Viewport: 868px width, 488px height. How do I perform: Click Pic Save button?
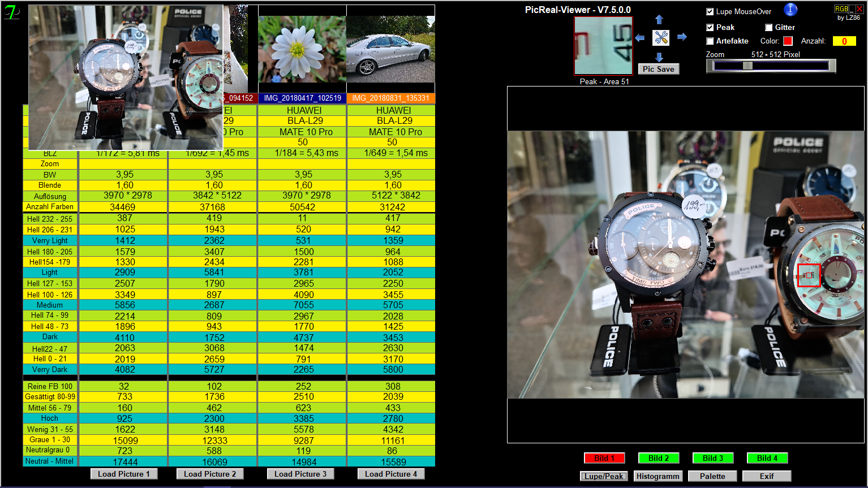(659, 69)
